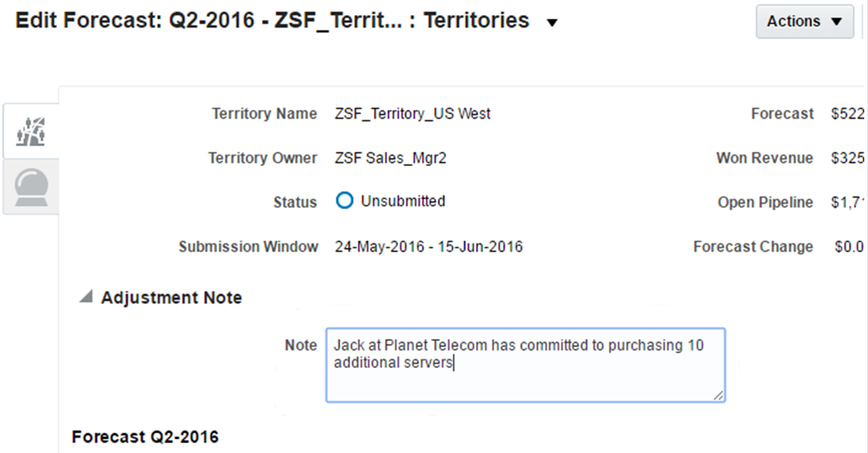Viewport: 868px width, 453px height.
Task: Select the Forecast amount value
Action: [x=848, y=114]
